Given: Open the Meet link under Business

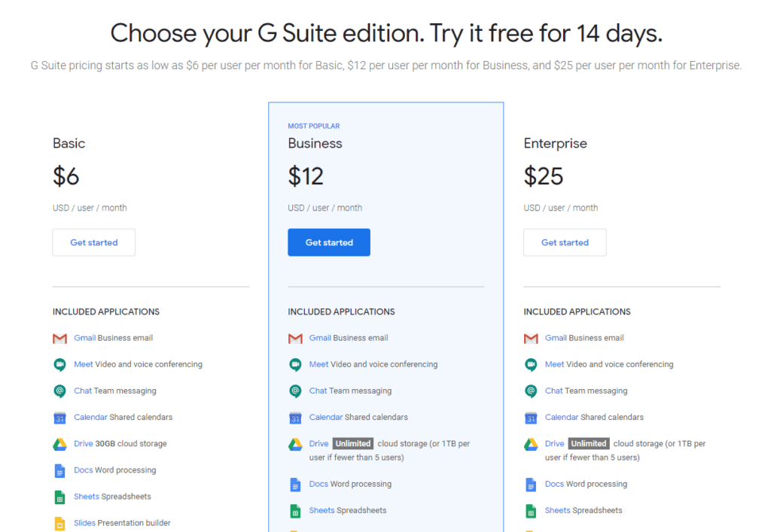Looking at the screenshot, I should 318,364.
